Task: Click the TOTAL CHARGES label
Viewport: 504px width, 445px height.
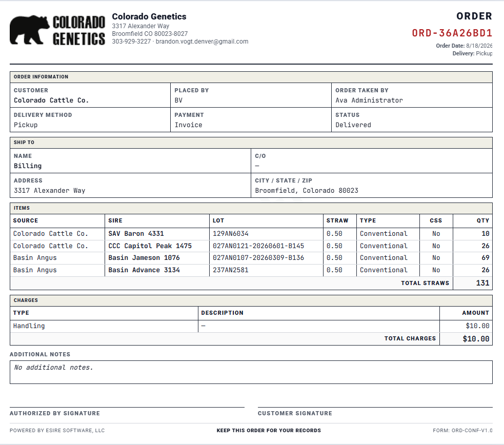Action: (x=410, y=338)
